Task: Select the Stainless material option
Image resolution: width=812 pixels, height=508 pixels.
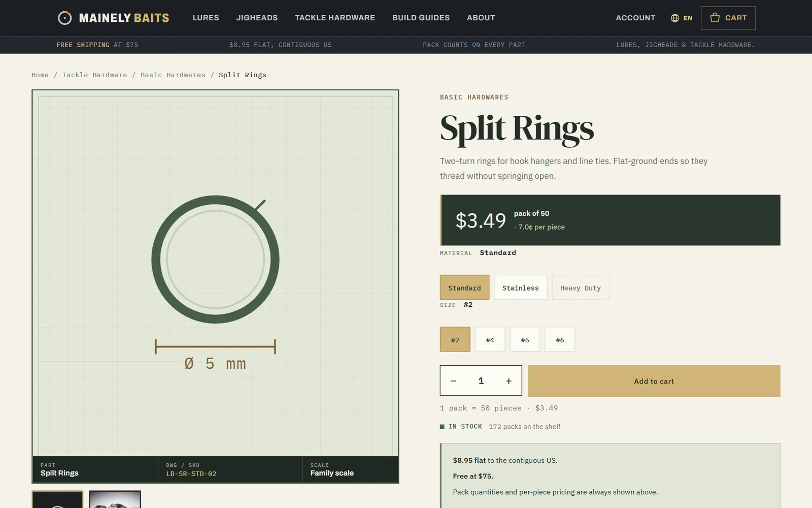Action: [520, 288]
